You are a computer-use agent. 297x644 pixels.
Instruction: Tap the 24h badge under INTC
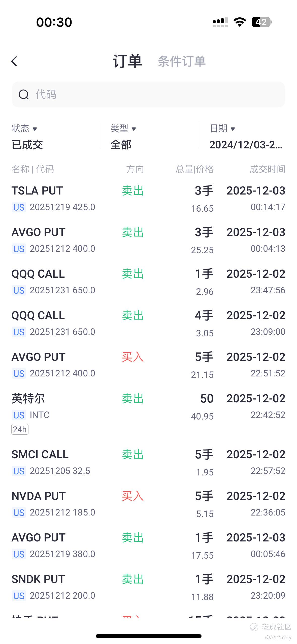pos(20,429)
